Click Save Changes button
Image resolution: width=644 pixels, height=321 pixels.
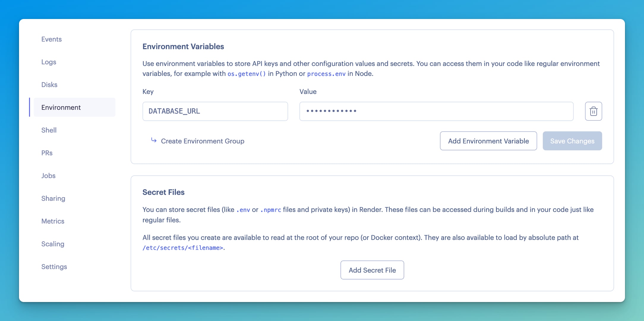click(572, 141)
